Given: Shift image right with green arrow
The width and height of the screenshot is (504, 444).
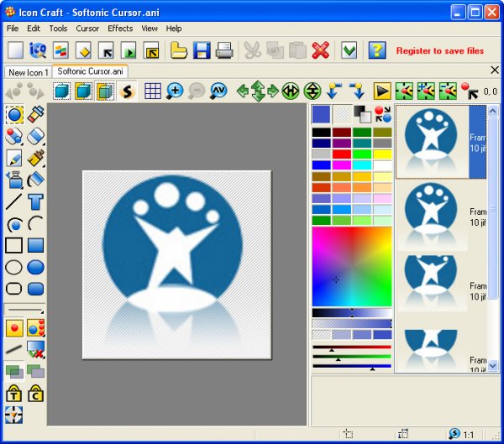Looking at the screenshot, I should pos(273,91).
